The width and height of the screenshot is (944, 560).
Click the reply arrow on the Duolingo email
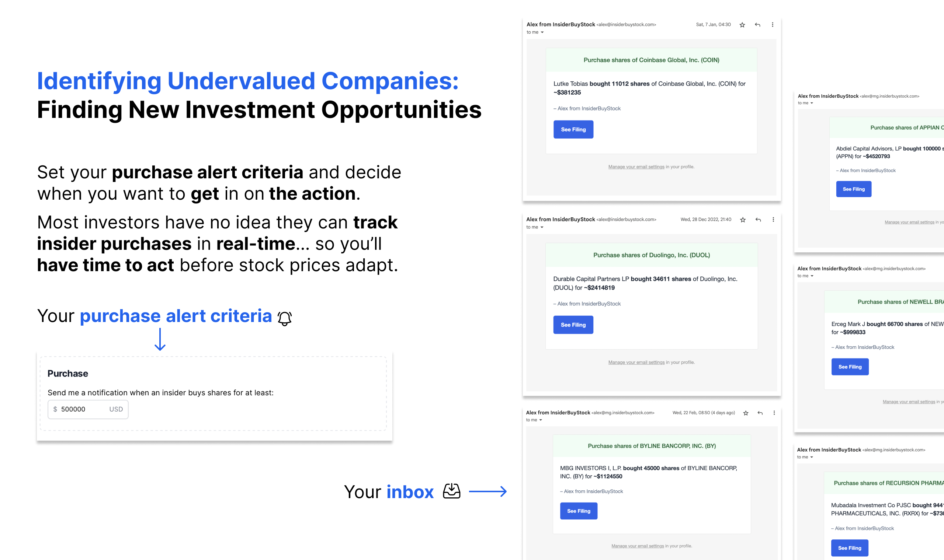coord(758,219)
